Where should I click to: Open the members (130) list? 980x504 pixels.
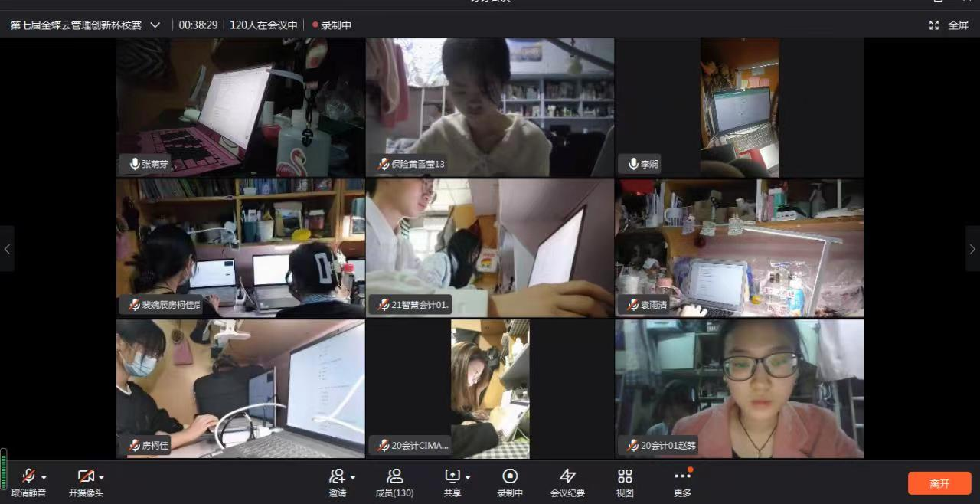point(394,476)
